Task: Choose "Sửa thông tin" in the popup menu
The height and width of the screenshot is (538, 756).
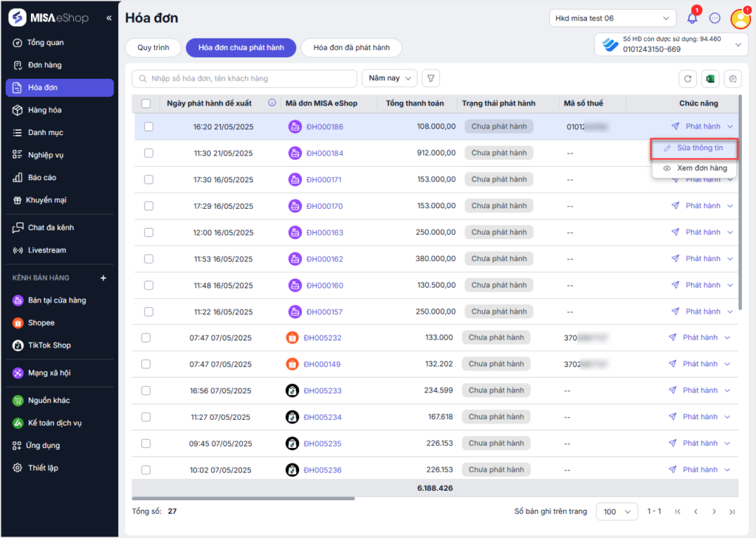Action: click(x=694, y=148)
